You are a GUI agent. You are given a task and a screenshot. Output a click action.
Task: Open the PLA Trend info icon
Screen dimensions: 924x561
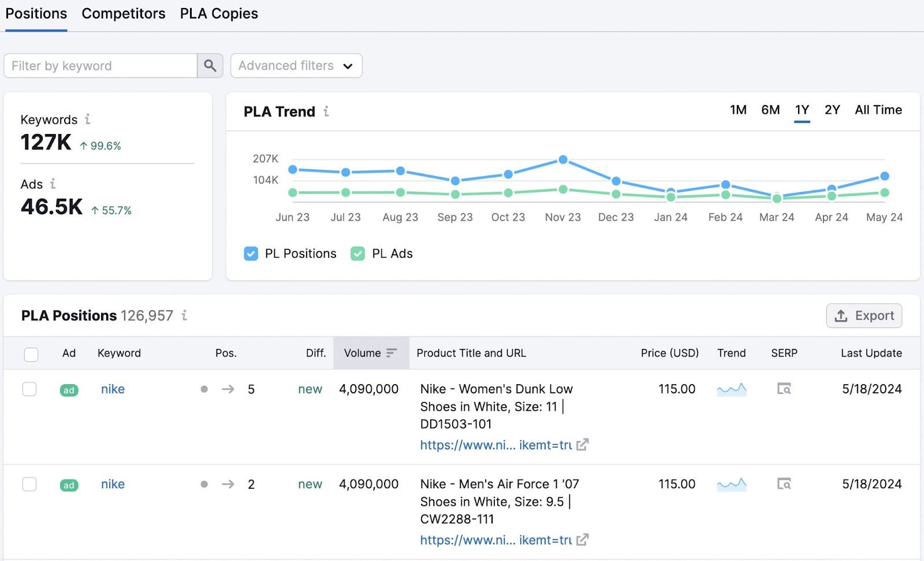click(327, 112)
